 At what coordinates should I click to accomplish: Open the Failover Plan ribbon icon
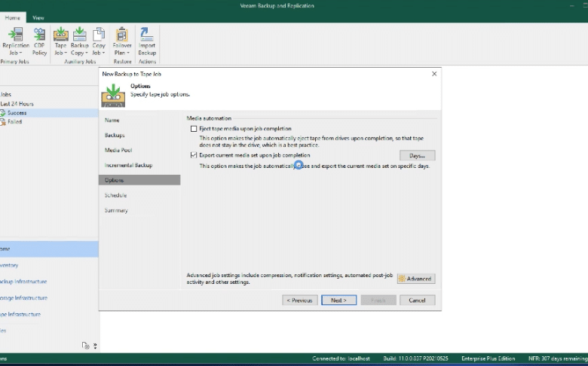tap(122, 34)
